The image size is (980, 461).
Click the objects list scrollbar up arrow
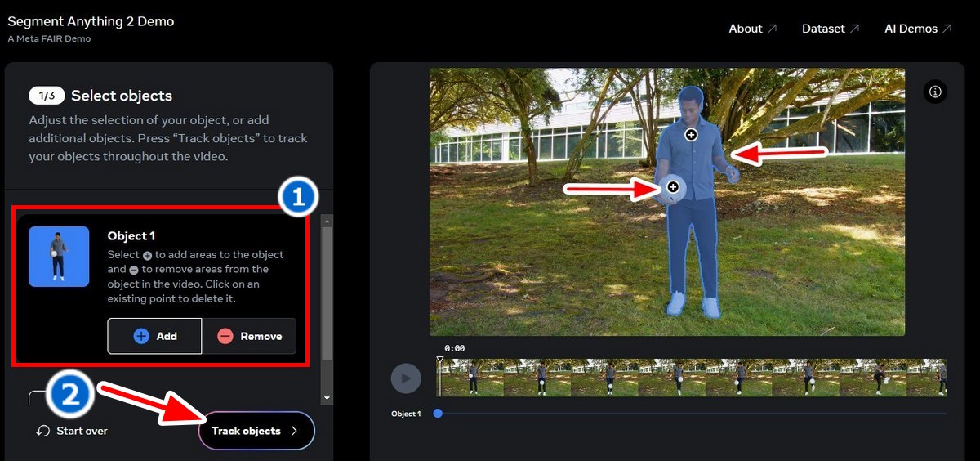coord(327,221)
